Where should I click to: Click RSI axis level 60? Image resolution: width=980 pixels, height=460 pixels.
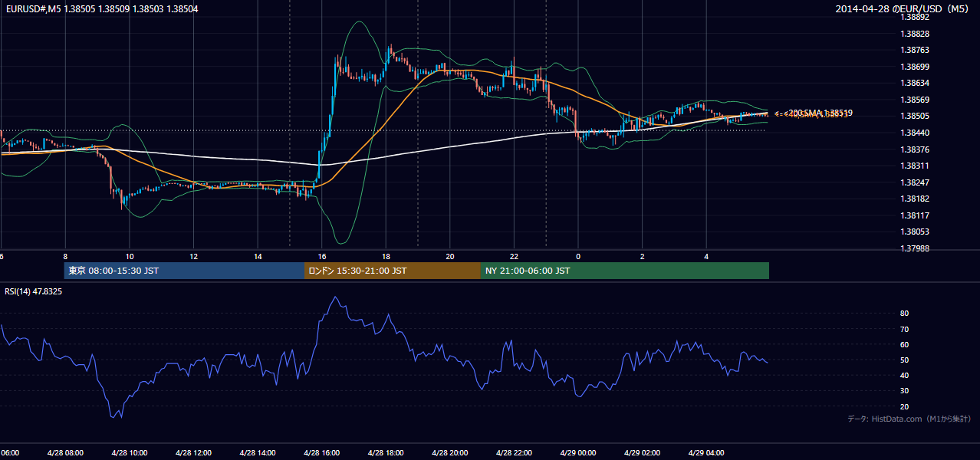905,344
